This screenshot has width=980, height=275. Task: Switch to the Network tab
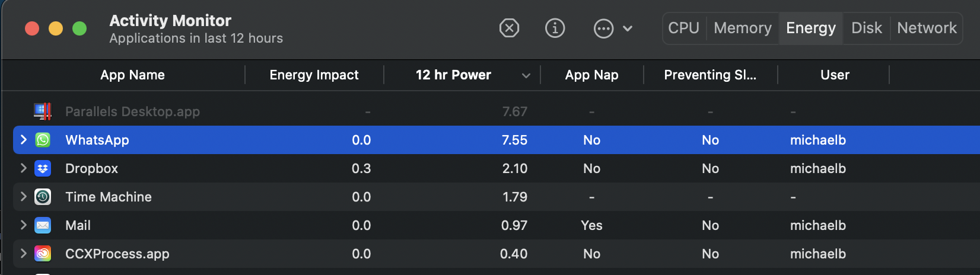pyautogui.click(x=927, y=28)
